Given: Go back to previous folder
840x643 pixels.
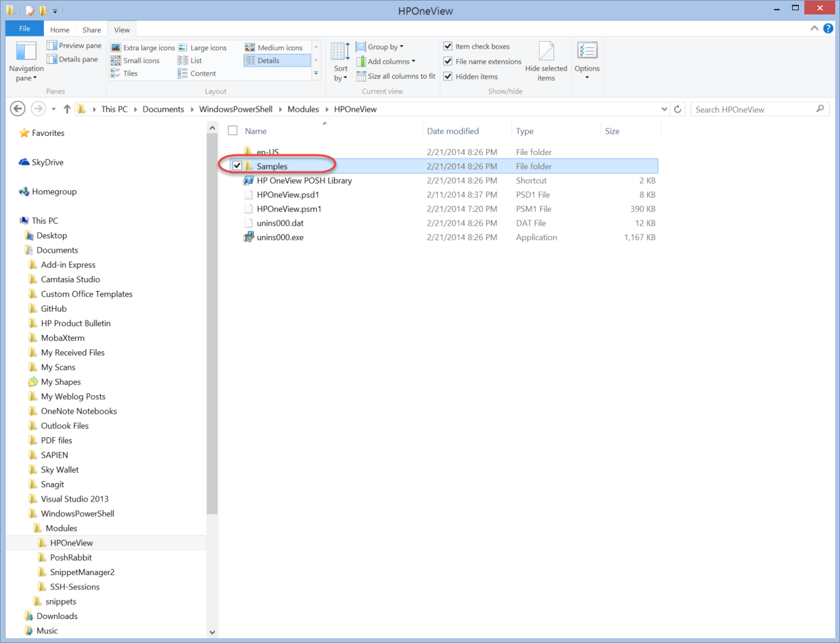Looking at the screenshot, I should (19, 109).
